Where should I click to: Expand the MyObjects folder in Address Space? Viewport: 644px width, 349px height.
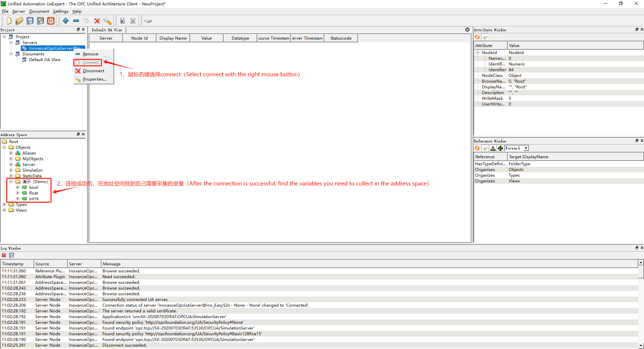click(x=11, y=159)
